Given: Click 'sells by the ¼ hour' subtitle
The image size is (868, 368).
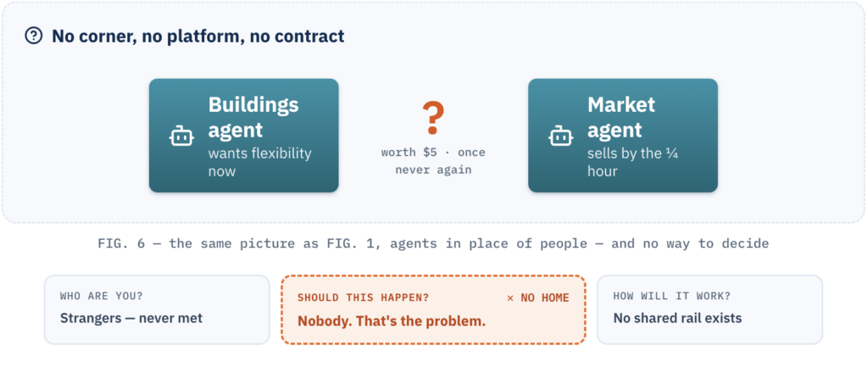Looking at the screenshot, I should [632, 162].
